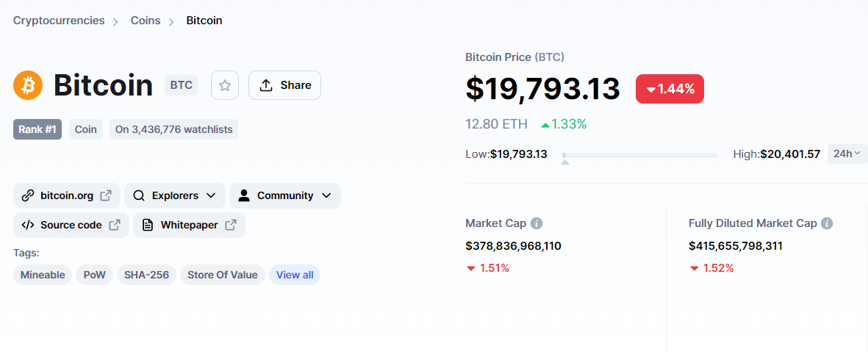The width and height of the screenshot is (868, 360).
Task: Click View all tags
Action: click(x=295, y=275)
